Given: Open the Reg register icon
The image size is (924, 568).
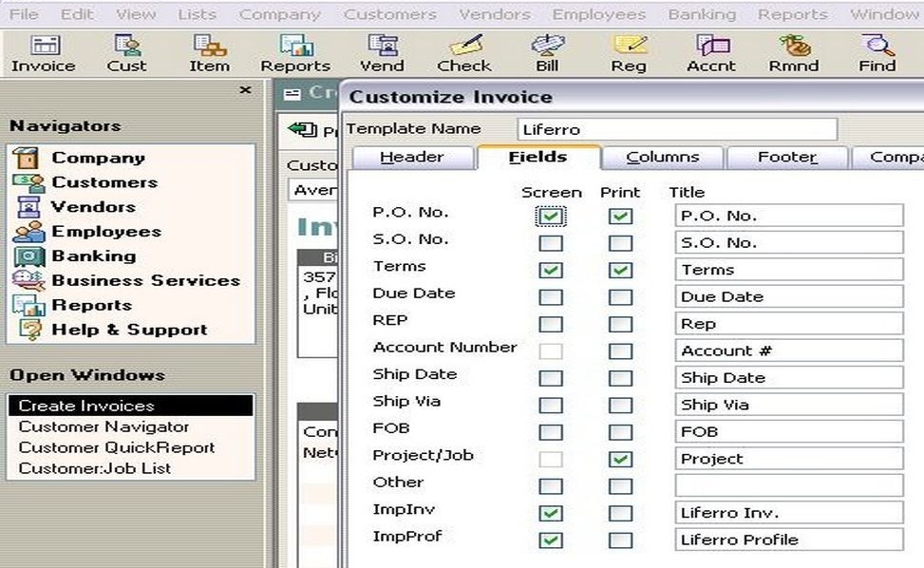Looking at the screenshot, I should coord(628,50).
